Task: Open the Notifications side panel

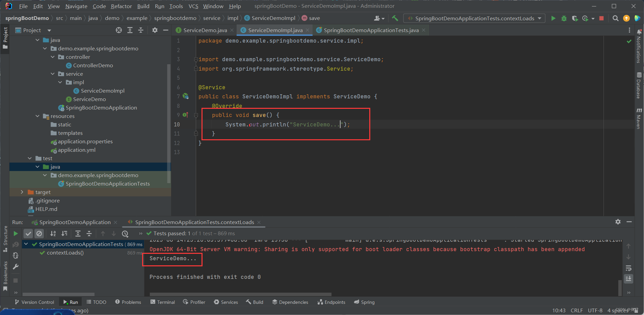Action: click(639, 46)
